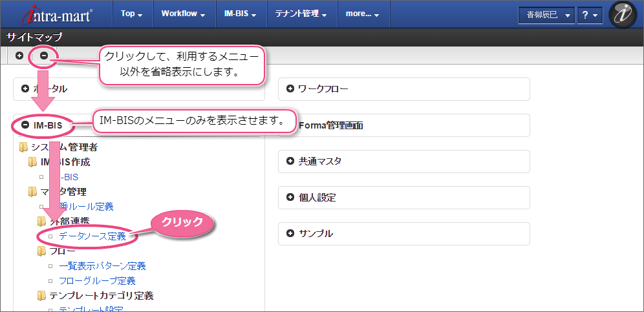The height and width of the screenshot is (312, 644).
Task: Open the 青柳辰巳 user dropdown
Action: 546,15
